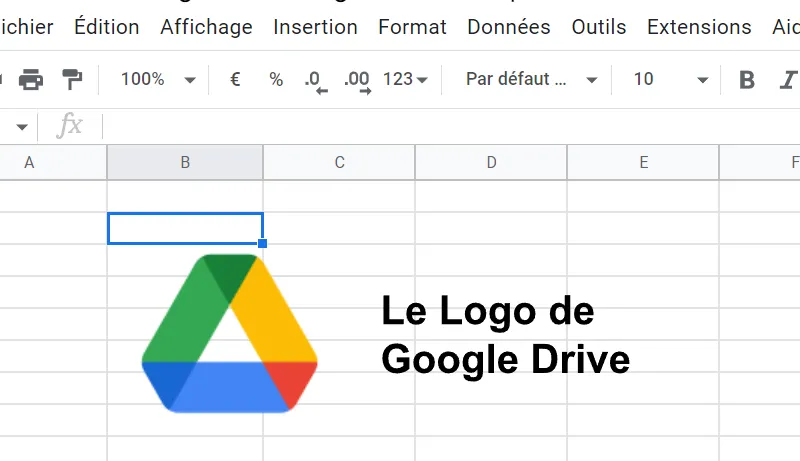Click the Print icon

pos(31,80)
